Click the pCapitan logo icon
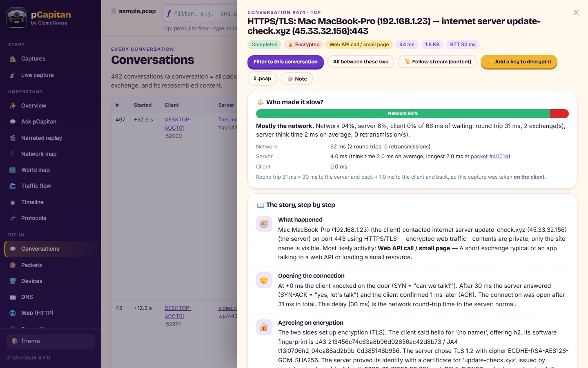The width and height of the screenshot is (588, 368). 17,18
